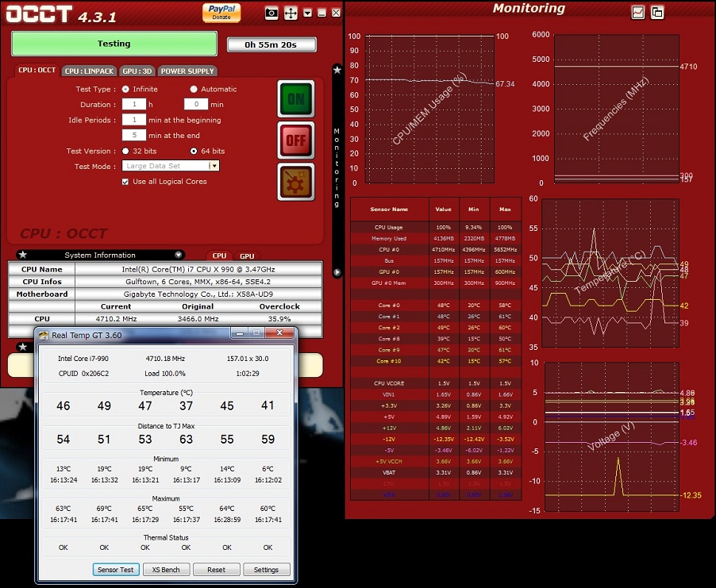
Task: Take a screenshot with the camera icon
Action: (271, 13)
